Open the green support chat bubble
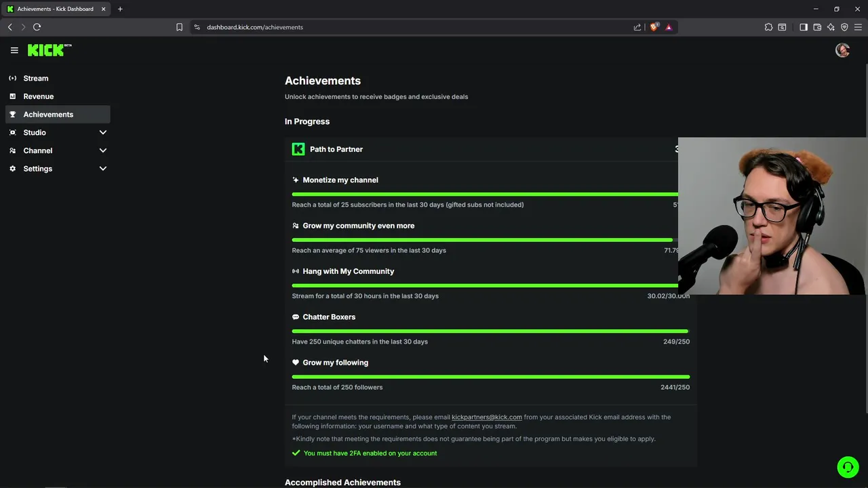The height and width of the screenshot is (488, 868). click(847, 467)
